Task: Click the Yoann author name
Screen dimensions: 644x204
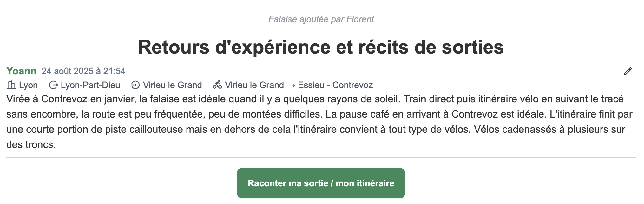Action: (21, 71)
